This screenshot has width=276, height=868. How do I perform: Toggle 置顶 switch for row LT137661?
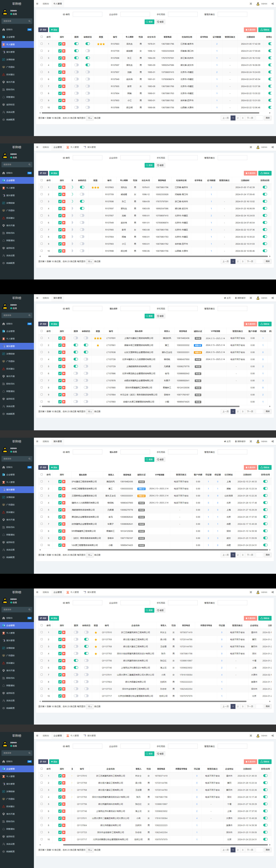(76, 345)
